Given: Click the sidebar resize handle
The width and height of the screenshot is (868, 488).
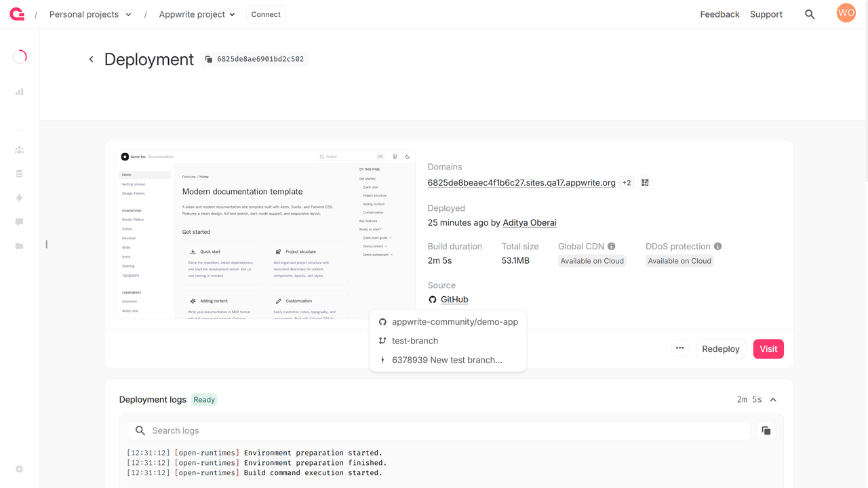Looking at the screenshot, I should point(46,244).
